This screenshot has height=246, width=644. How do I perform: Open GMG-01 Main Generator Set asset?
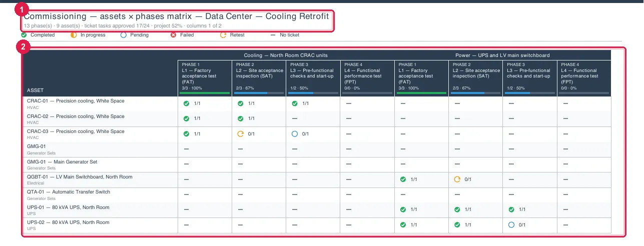(100, 164)
